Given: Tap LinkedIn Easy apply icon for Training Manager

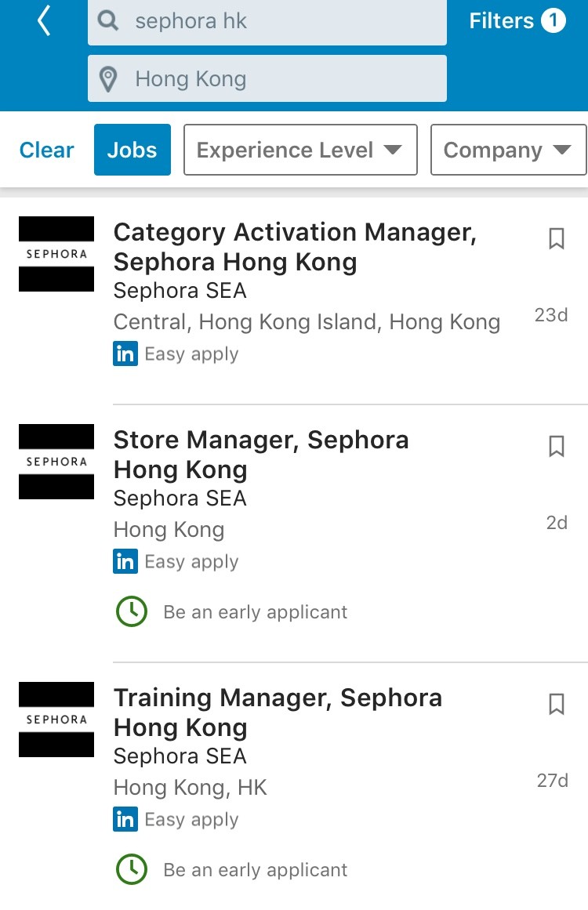Looking at the screenshot, I should point(125,819).
